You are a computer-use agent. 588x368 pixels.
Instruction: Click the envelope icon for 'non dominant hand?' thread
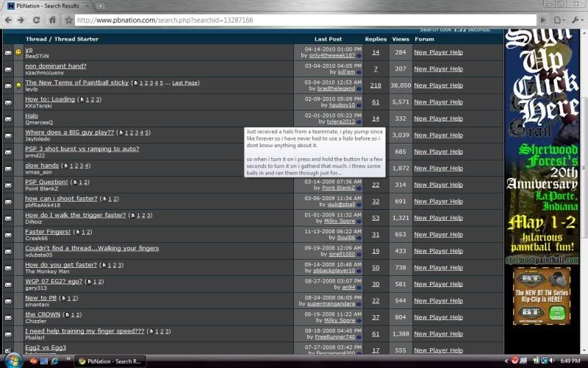8,69
